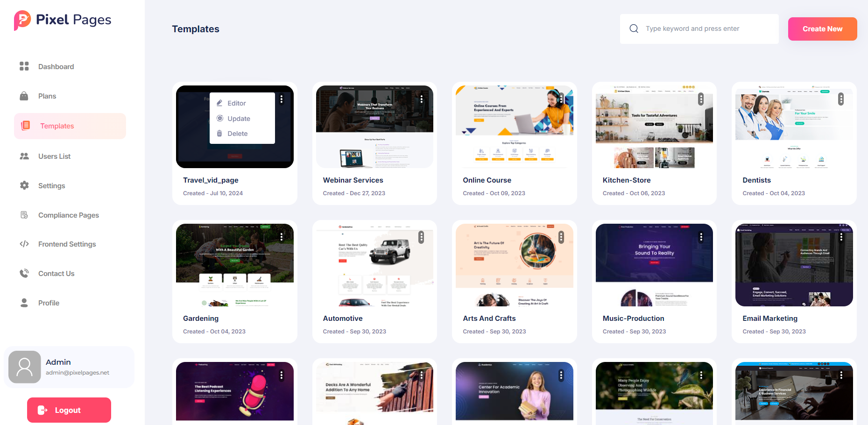The image size is (868, 425).
Task: Open options menu on Webinar Services card
Action: [422, 99]
